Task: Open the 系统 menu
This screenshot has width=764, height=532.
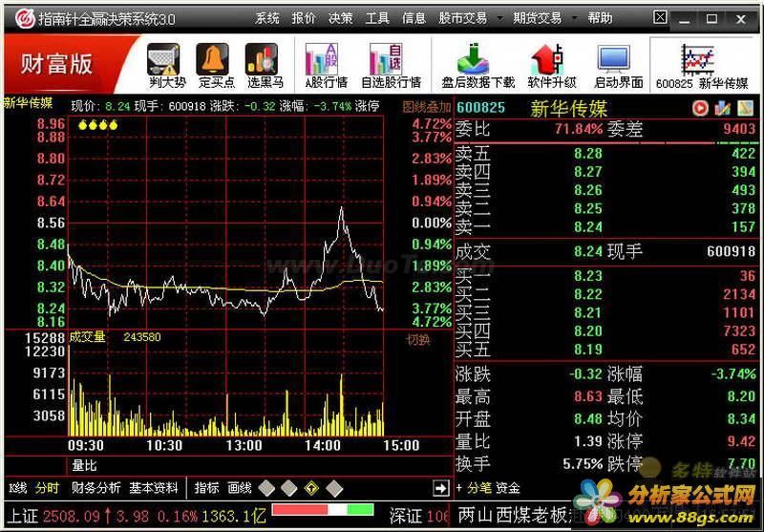Action: 267,18
